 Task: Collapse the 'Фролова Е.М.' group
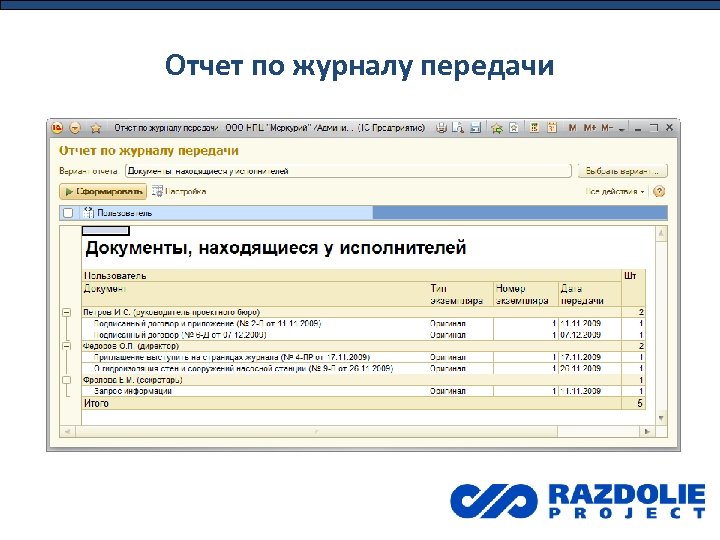pos(67,380)
